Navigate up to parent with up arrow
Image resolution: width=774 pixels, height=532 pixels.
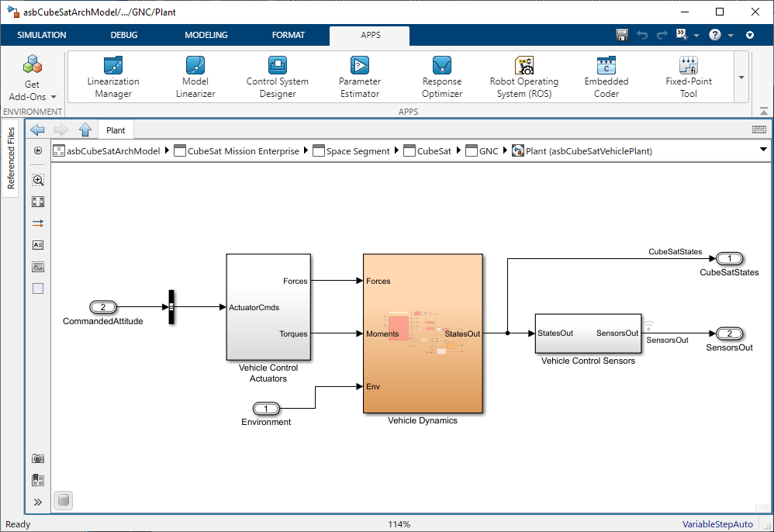tap(85, 130)
